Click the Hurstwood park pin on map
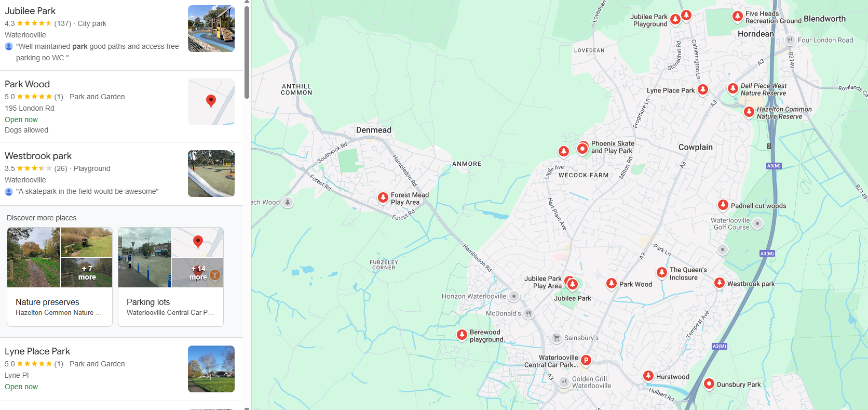Viewport: 868px width, 410px height. point(648,376)
